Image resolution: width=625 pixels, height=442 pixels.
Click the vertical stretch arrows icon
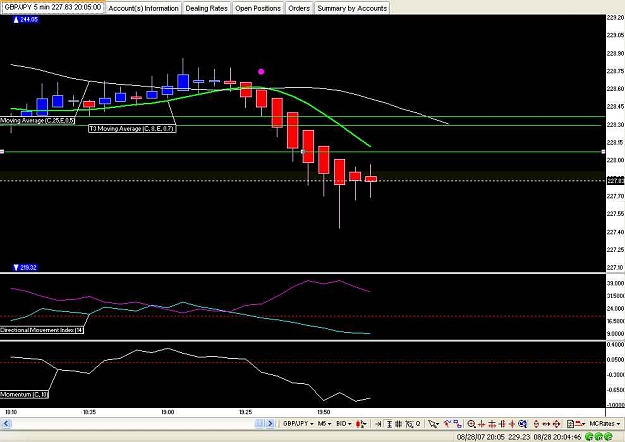point(536,424)
